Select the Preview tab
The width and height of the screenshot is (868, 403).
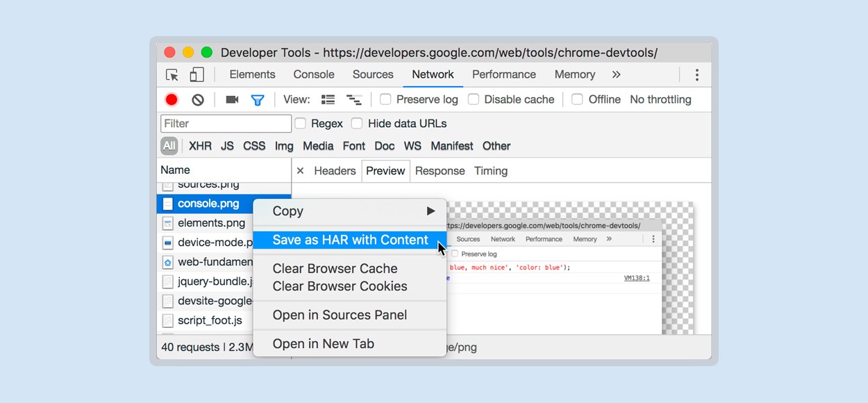pos(385,171)
